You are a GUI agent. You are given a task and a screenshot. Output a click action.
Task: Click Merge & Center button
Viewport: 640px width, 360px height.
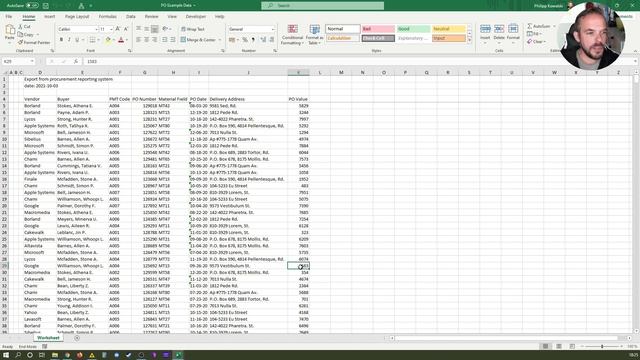pyautogui.click(x=198, y=40)
